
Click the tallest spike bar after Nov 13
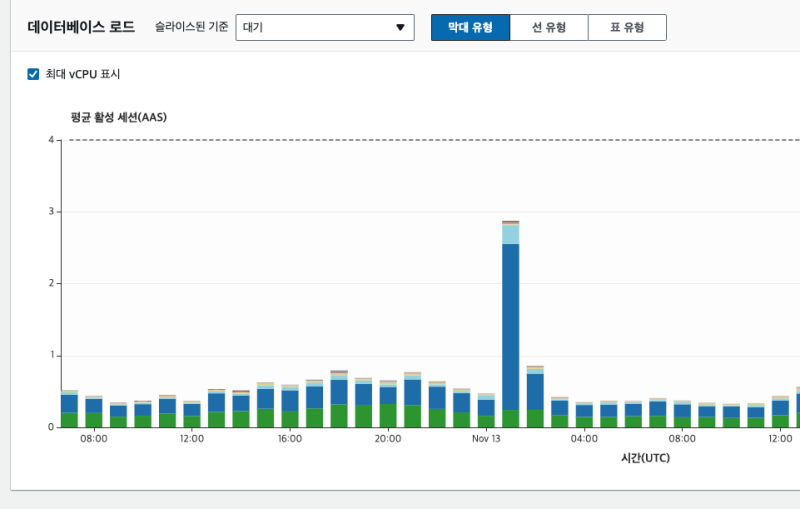[511, 324]
